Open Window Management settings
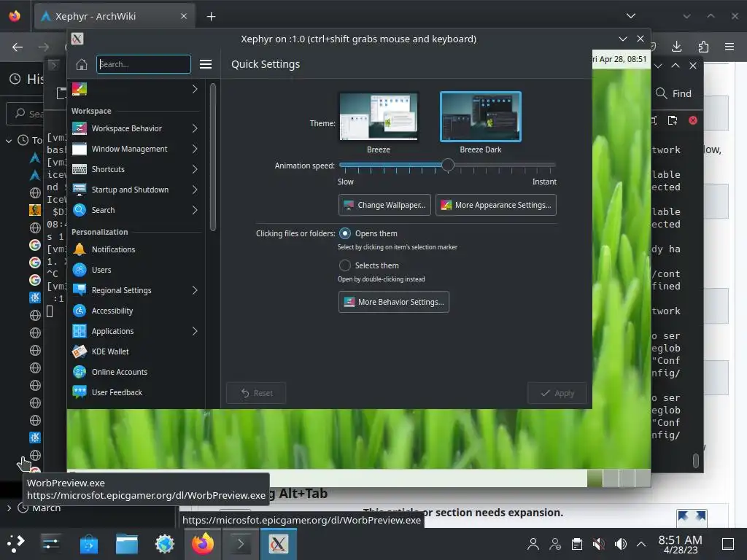The image size is (747, 560). pyautogui.click(x=135, y=149)
